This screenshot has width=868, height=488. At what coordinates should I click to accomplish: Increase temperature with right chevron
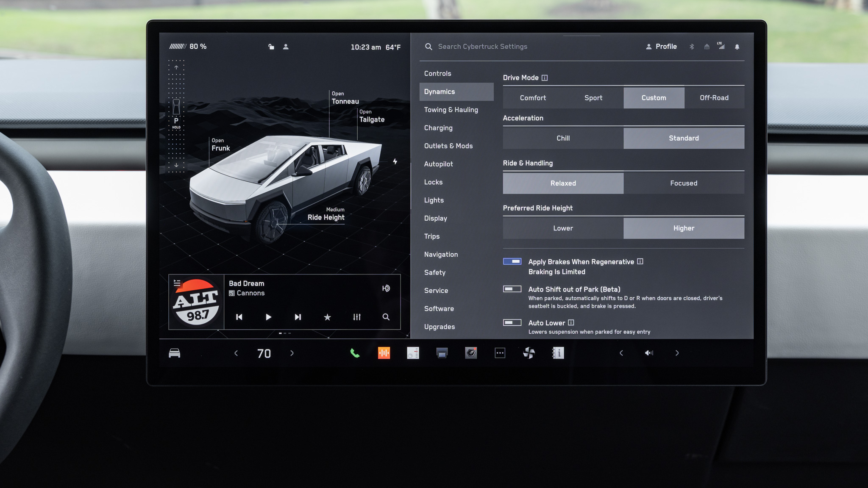pyautogui.click(x=292, y=353)
